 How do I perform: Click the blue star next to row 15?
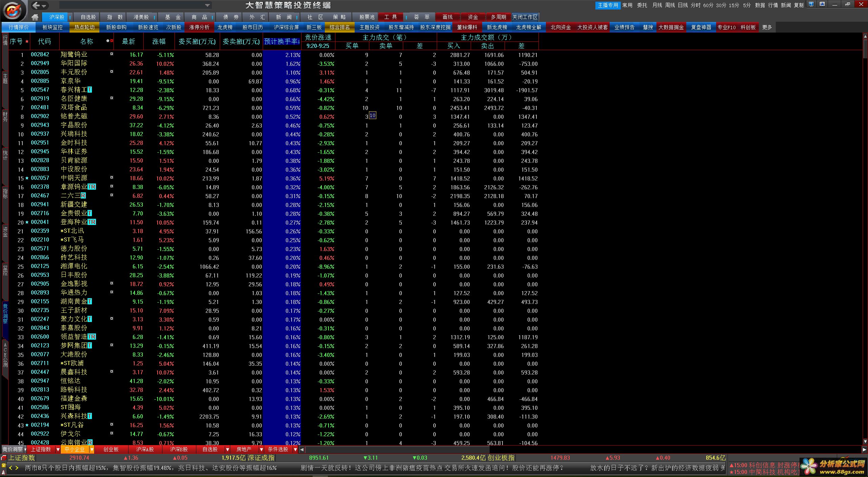coord(27,178)
